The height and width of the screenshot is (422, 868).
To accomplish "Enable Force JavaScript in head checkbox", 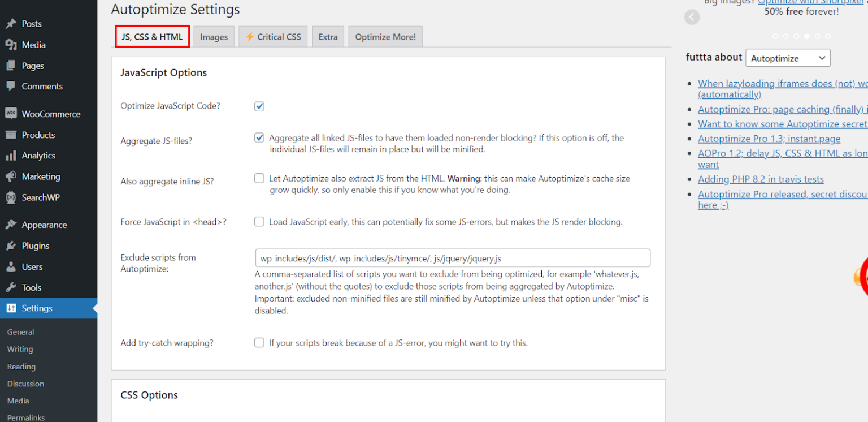I will tap(259, 222).
